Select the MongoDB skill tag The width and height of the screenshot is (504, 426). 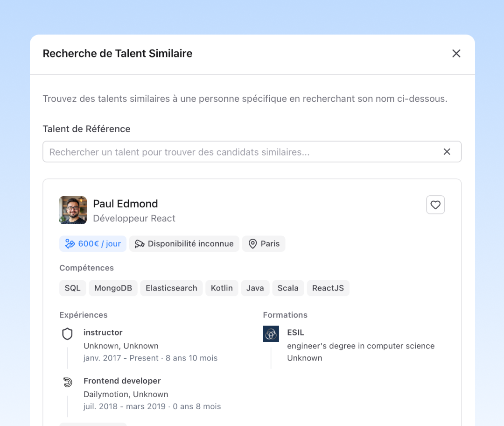click(x=113, y=288)
